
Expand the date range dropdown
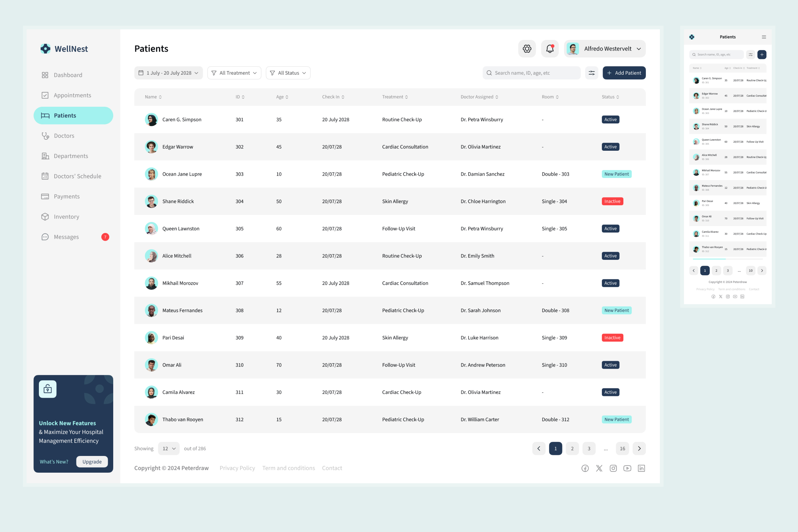pyautogui.click(x=168, y=73)
